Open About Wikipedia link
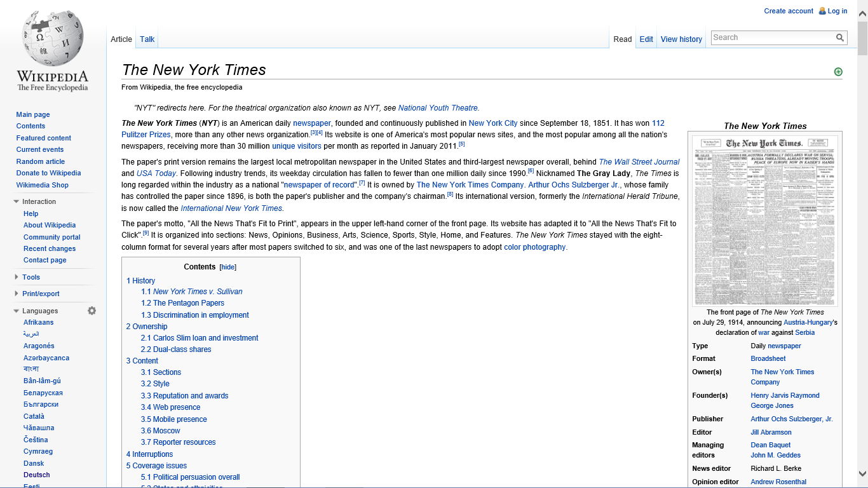The image size is (868, 488). pos(50,225)
